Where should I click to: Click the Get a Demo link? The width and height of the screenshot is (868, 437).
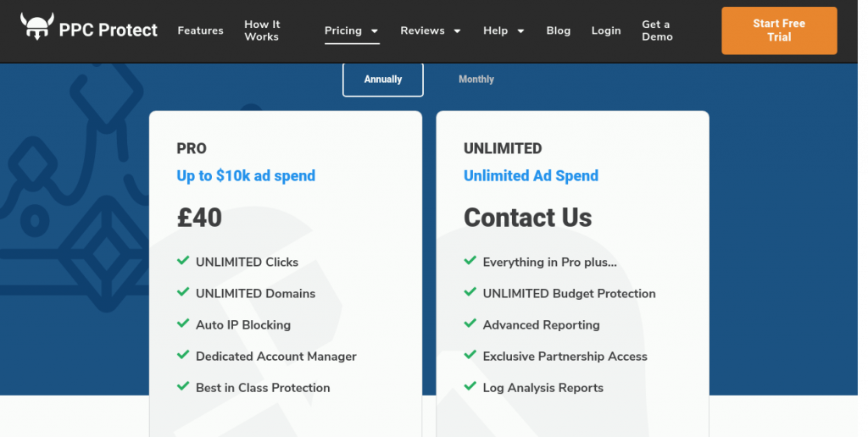tap(657, 30)
